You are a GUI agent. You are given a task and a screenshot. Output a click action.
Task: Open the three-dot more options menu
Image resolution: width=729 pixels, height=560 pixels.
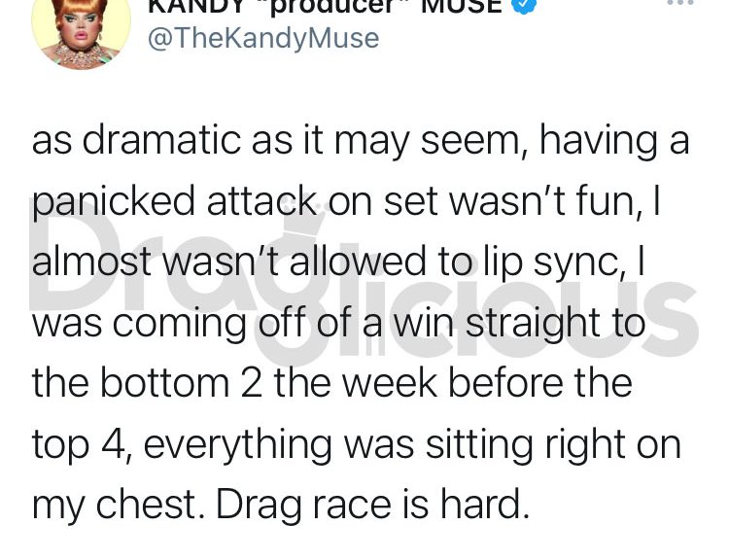tap(680, 3)
